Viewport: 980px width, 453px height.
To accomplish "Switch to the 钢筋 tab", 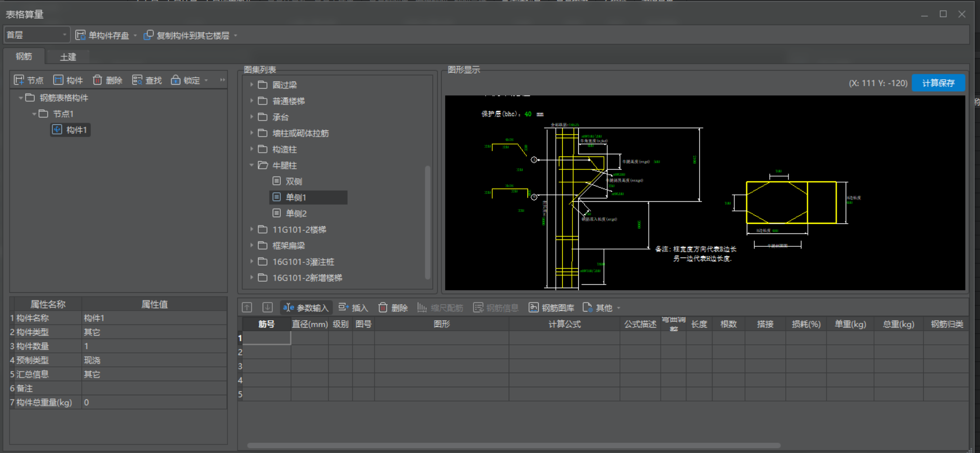I will pyautogui.click(x=24, y=56).
